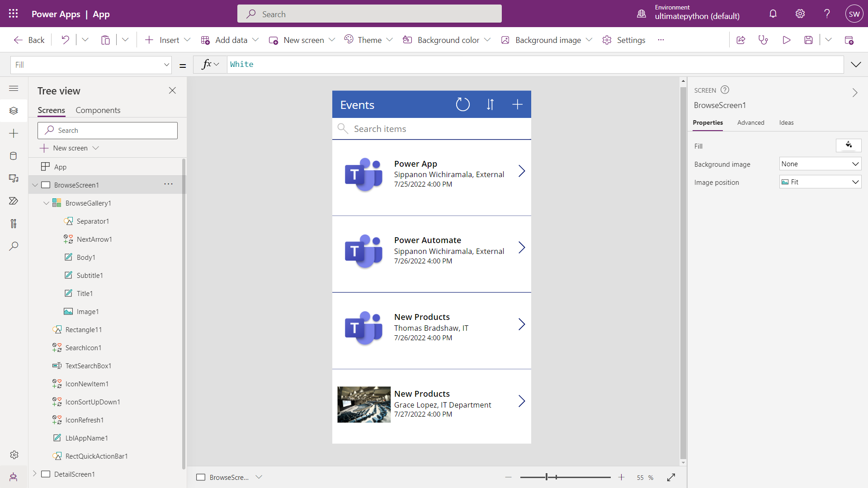
Task: Click the notifications bell icon
Action: (x=773, y=14)
